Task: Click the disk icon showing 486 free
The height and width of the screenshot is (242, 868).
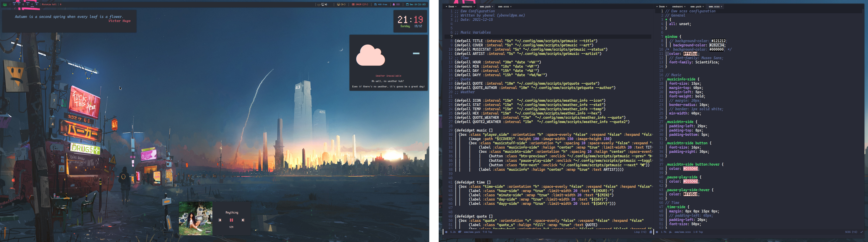Action: coord(376,4)
